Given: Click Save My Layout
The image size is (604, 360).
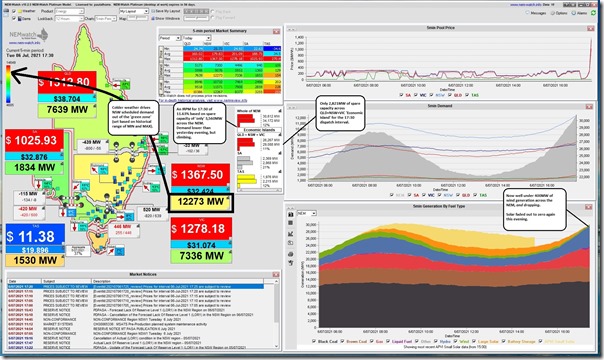Looking at the screenshot, I should [x=166, y=11].
